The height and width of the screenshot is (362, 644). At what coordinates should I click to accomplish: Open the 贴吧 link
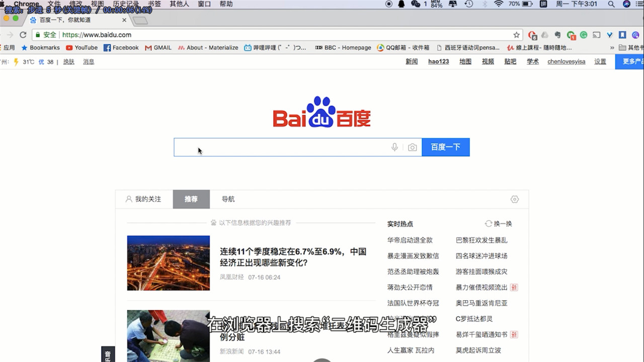[510, 62]
